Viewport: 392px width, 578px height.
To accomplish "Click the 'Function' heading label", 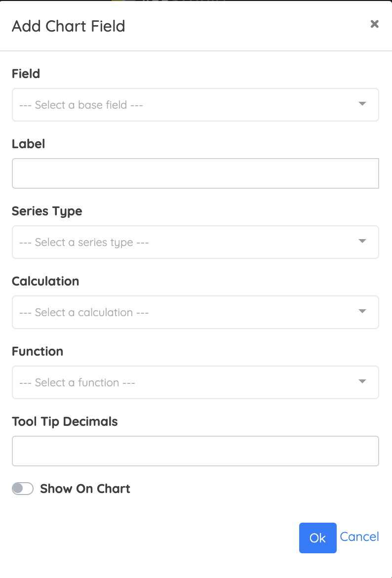I will (x=38, y=351).
